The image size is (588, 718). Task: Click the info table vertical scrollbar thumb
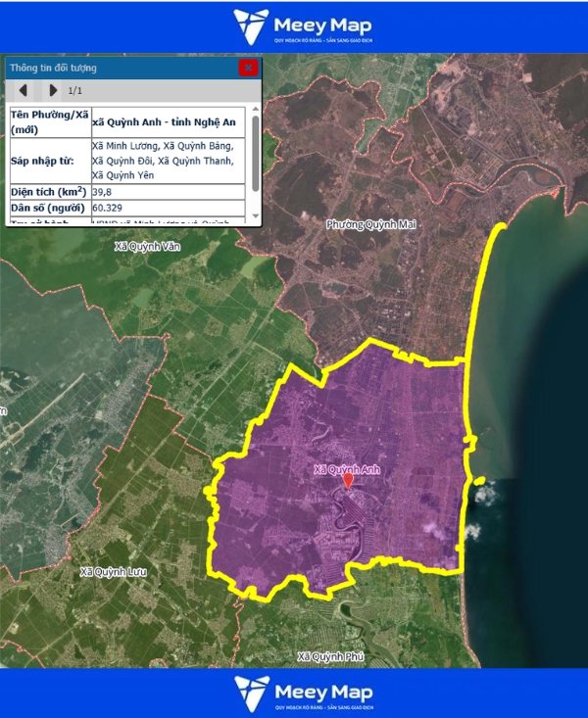(x=256, y=152)
